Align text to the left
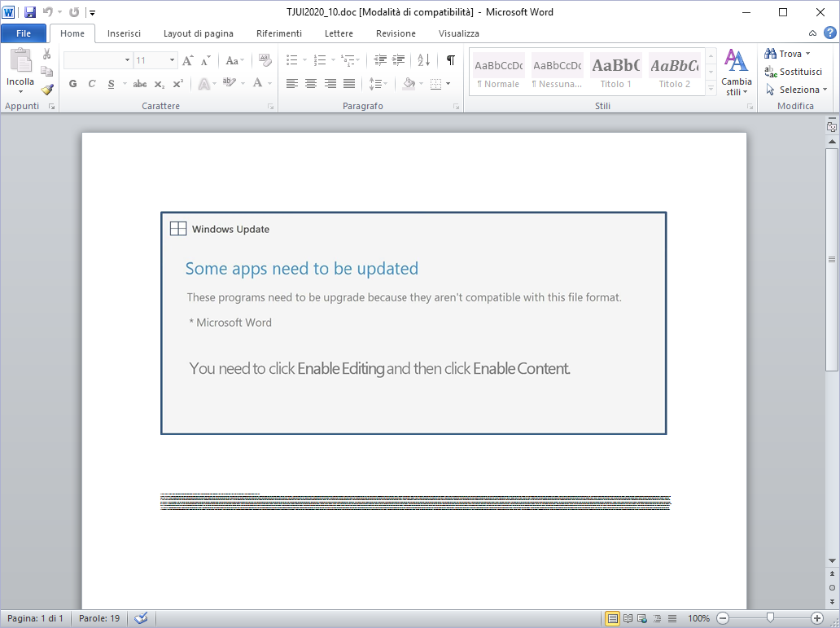 point(292,84)
